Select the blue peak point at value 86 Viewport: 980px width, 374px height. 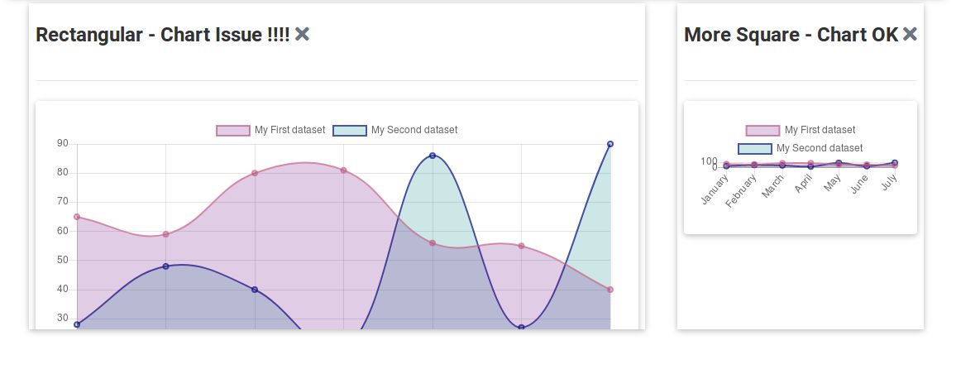click(433, 156)
